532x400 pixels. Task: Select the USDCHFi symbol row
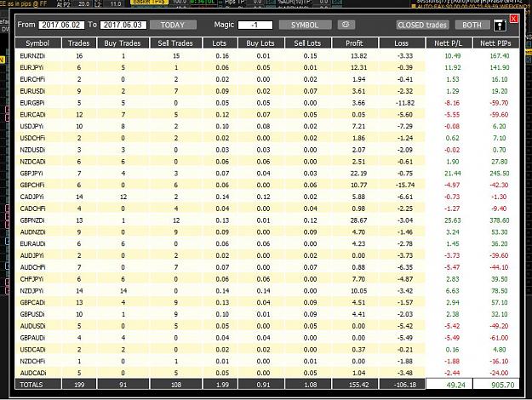coord(267,138)
